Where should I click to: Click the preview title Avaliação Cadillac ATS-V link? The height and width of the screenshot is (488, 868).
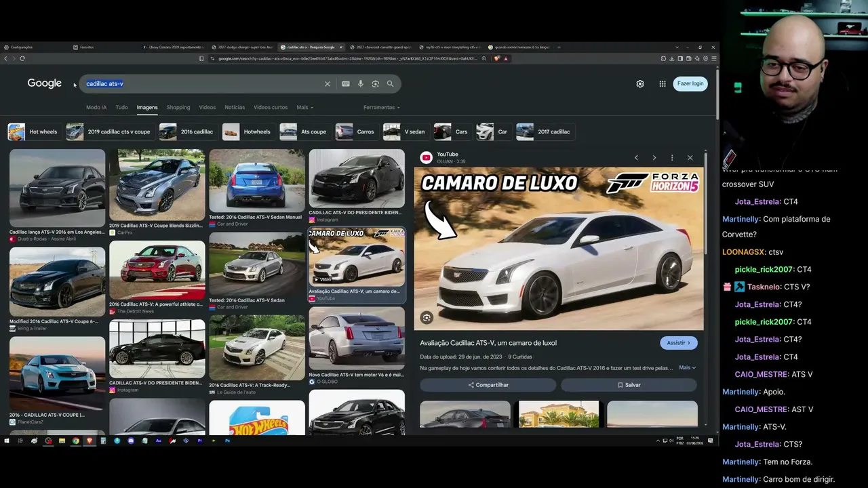pyautogui.click(x=488, y=343)
